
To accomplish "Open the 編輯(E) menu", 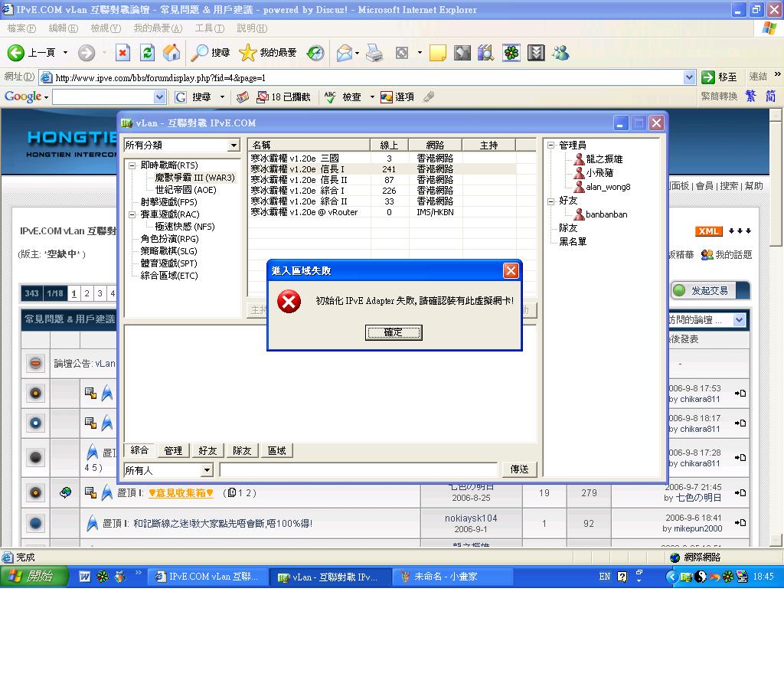I will [63, 28].
